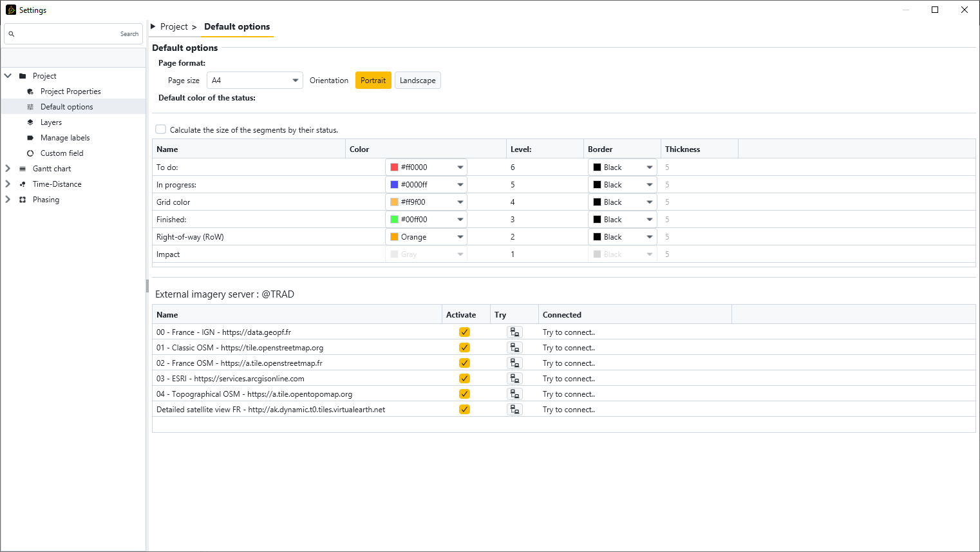Click the settings search input field
Screen dimensions: 980x552
[64, 34]
